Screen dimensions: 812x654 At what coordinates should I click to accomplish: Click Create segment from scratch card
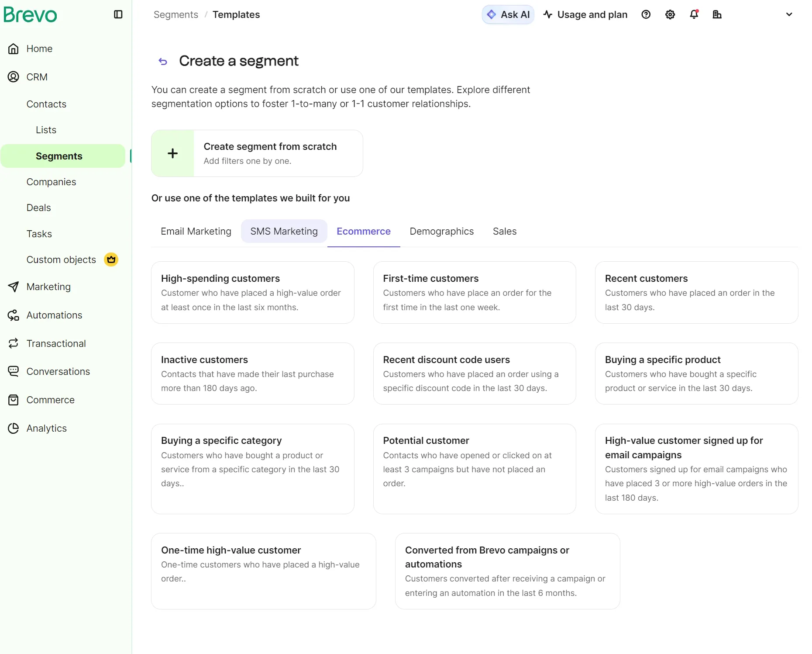pos(257,153)
